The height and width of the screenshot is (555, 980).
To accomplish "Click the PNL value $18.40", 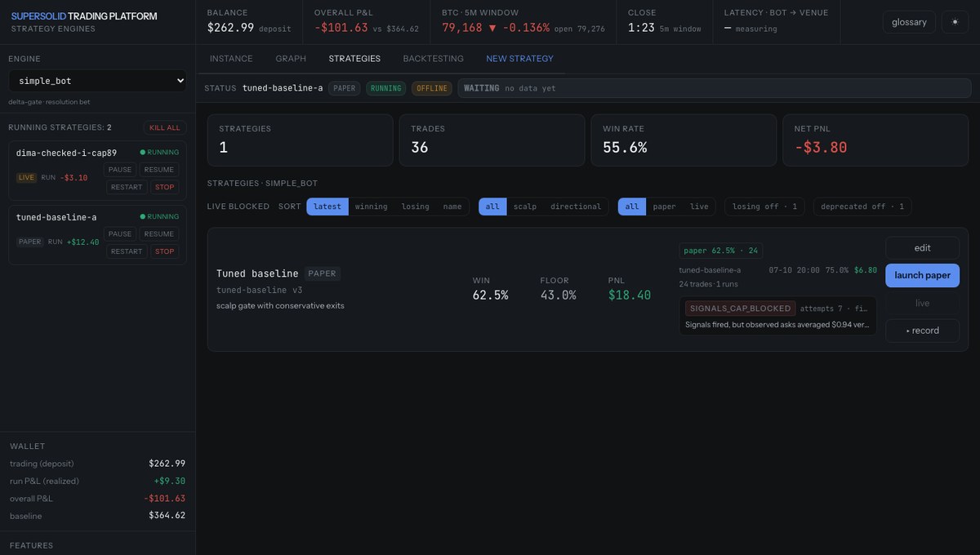I will [x=630, y=295].
